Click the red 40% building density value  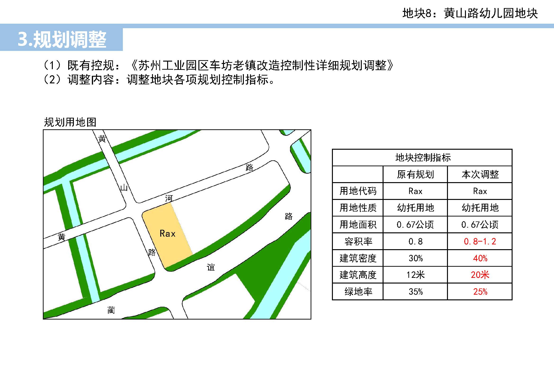[480, 258]
